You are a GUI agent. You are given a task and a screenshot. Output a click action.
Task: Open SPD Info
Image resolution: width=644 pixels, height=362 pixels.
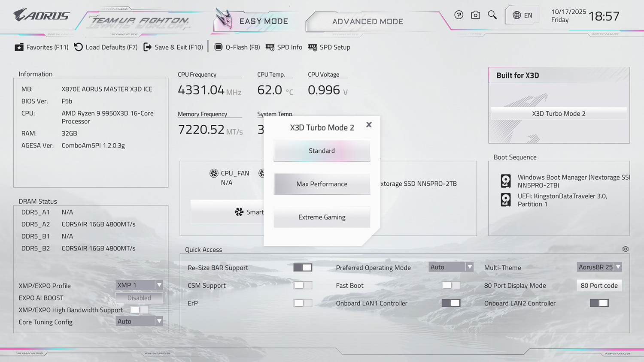click(284, 47)
